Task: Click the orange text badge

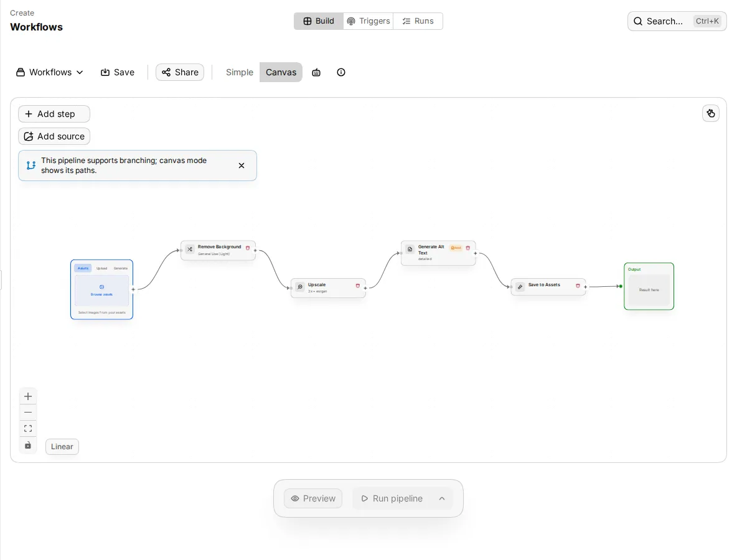Action: click(x=456, y=248)
